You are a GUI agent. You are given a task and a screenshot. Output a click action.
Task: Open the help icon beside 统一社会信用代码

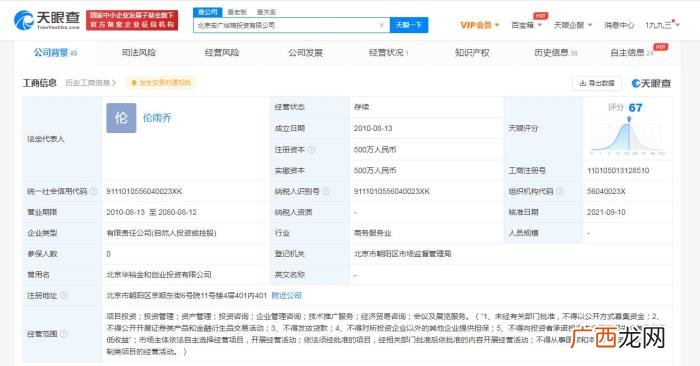pyautogui.click(x=93, y=191)
